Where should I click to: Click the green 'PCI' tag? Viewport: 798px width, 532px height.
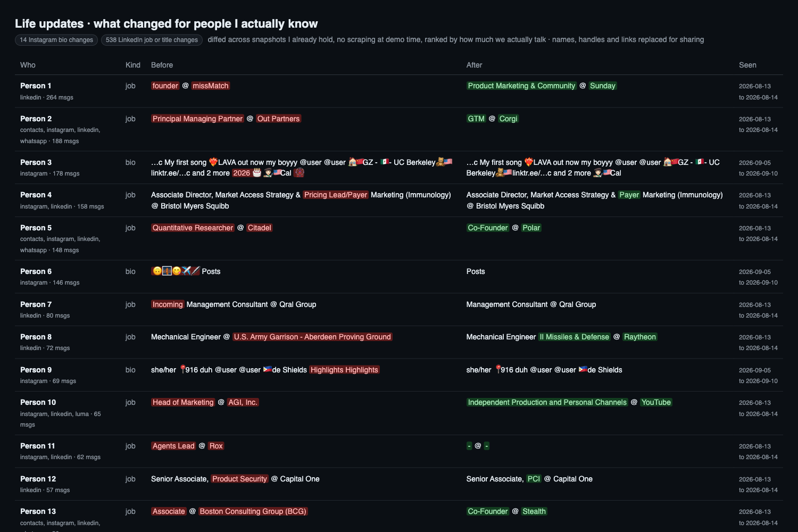pos(534,479)
